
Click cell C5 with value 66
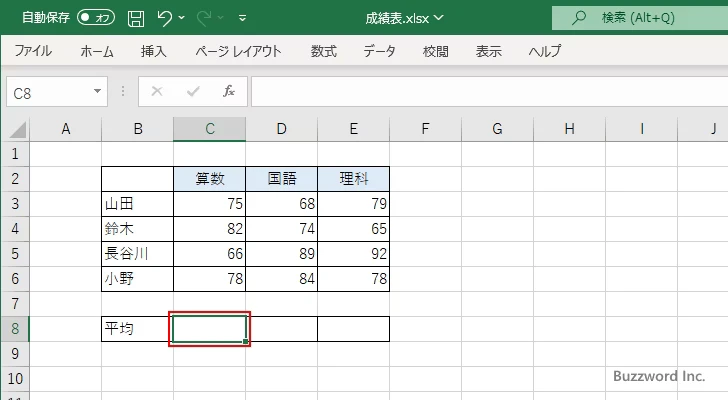tap(209, 254)
